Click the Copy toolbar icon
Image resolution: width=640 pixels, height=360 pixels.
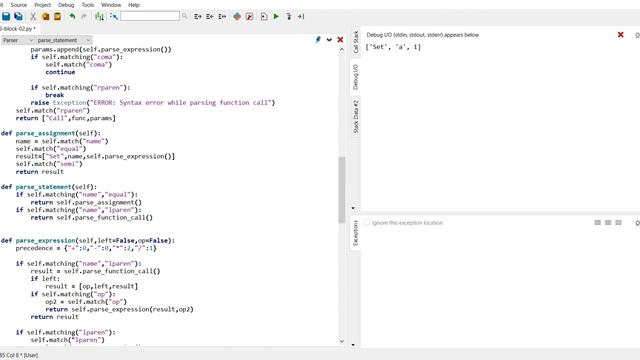pyautogui.click(x=45, y=16)
